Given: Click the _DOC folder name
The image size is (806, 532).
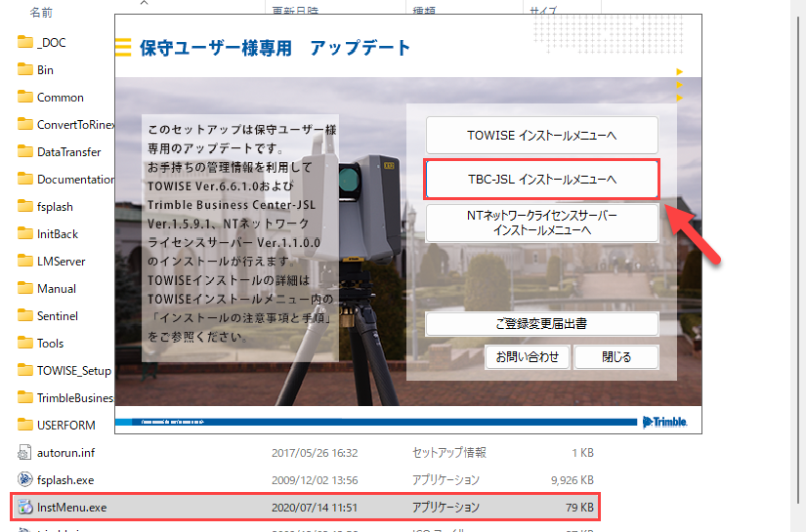Looking at the screenshot, I should tap(52, 43).
